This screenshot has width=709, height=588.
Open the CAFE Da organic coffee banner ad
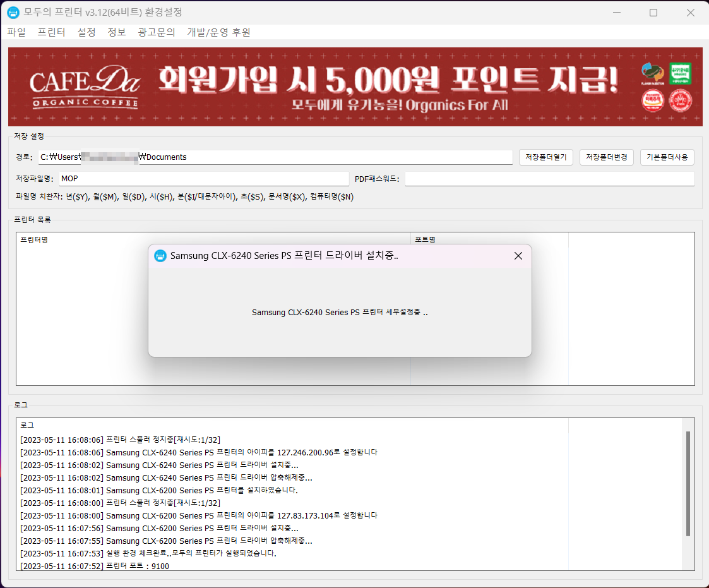[x=355, y=87]
